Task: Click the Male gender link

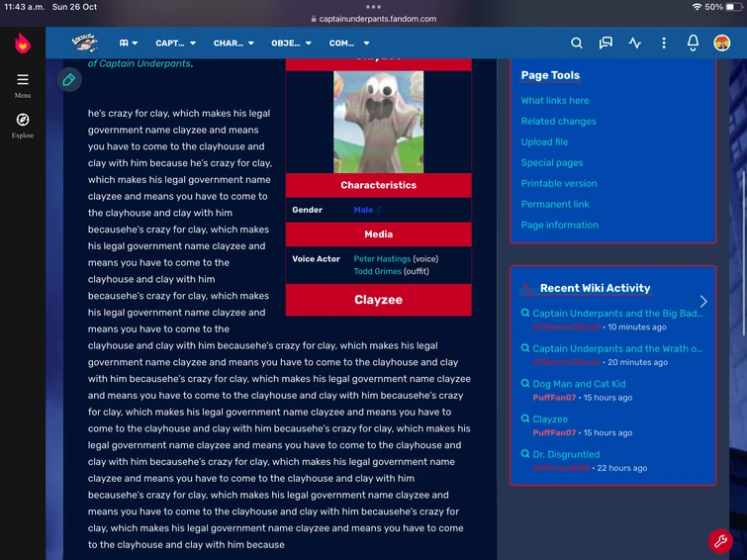Action: (x=363, y=210)
